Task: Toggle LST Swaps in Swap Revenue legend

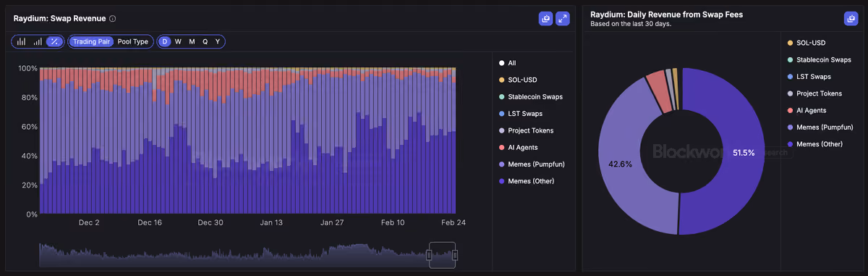Action: (x=520, y=114)
